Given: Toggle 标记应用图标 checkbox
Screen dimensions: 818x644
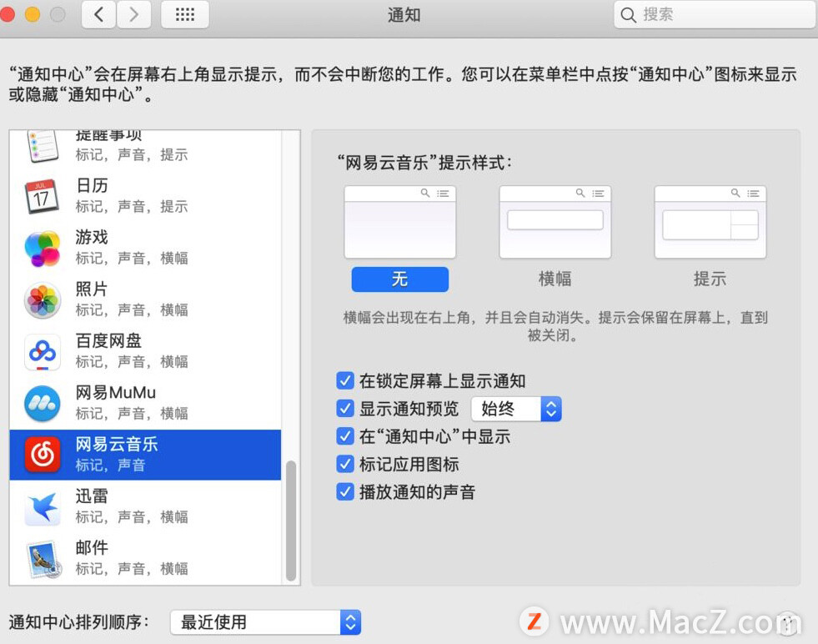Looking at the screenshot, I should (x=345, y=464).
